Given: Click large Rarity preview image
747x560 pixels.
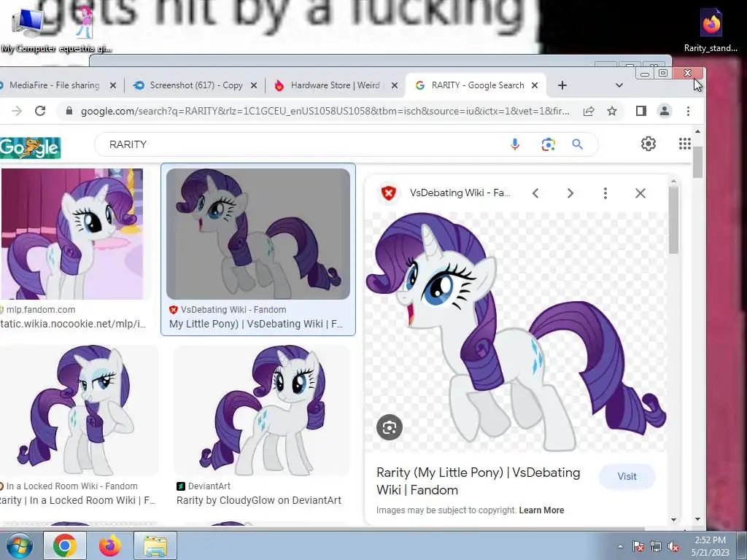Looking at the screenshot, I should click(516, 332).
